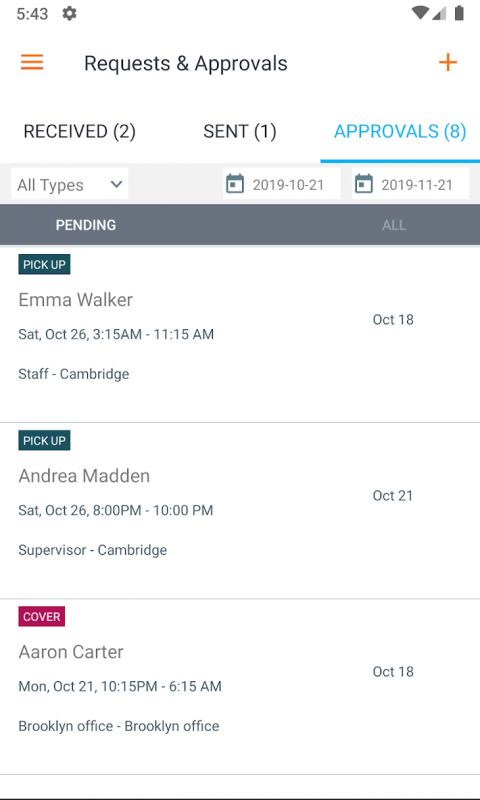Set start date field 2019-10-21
480x800 pixels.
(282, 184)
